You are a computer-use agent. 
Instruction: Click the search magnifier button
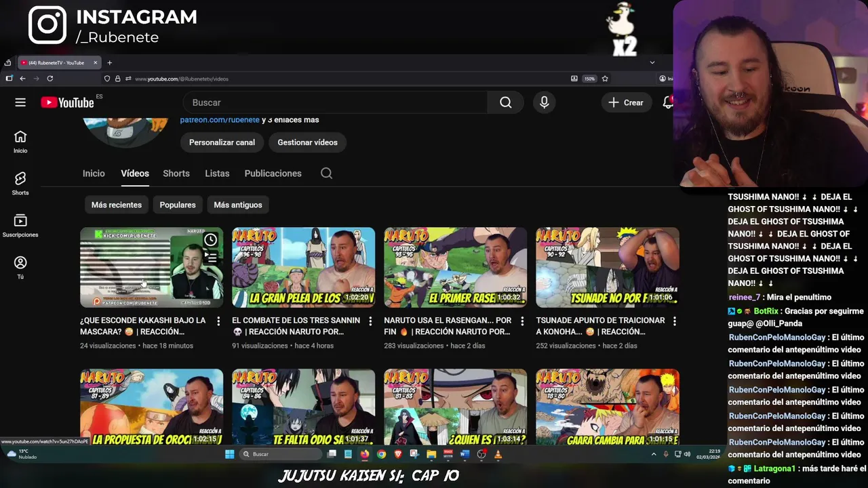point(505,102)
